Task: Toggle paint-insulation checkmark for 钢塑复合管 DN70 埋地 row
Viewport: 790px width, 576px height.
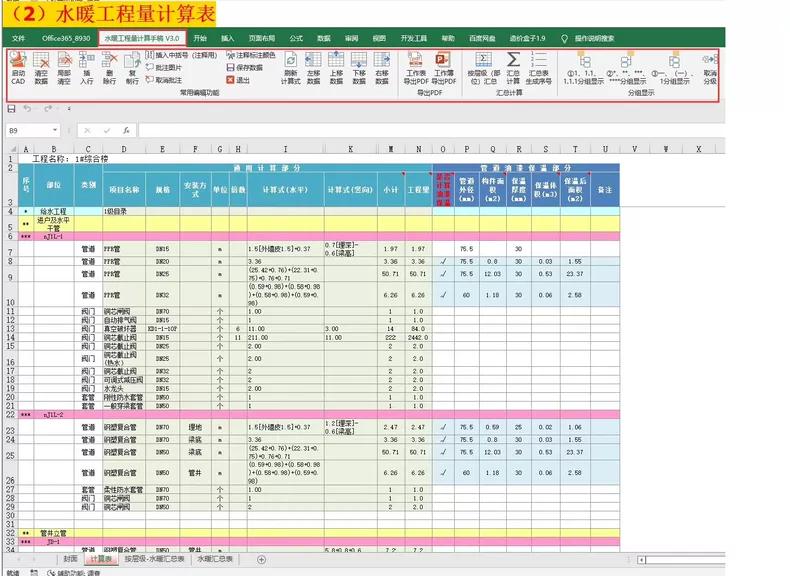Action: [x=443, y=427]
